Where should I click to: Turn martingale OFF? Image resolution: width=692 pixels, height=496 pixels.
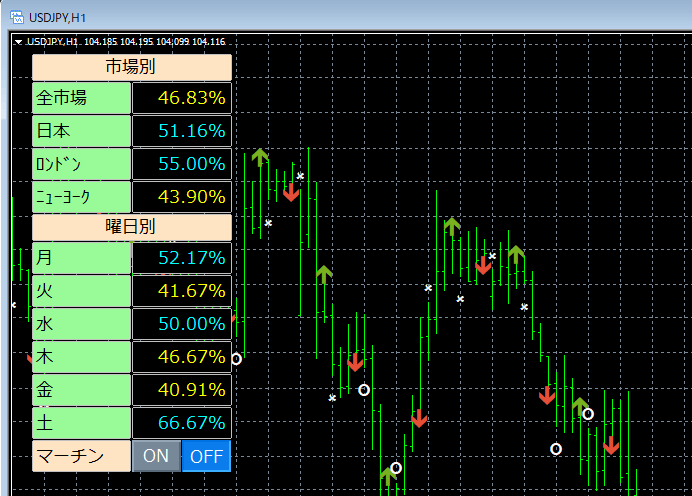point(206,456)
